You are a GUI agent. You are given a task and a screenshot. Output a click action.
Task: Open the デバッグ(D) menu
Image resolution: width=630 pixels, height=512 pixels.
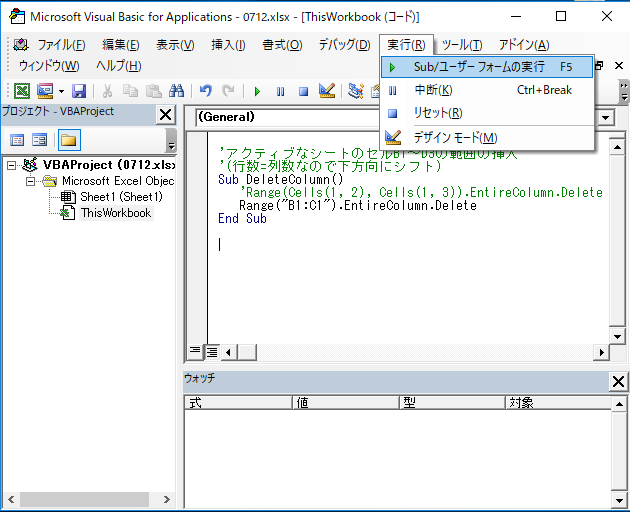coord(344,45)
